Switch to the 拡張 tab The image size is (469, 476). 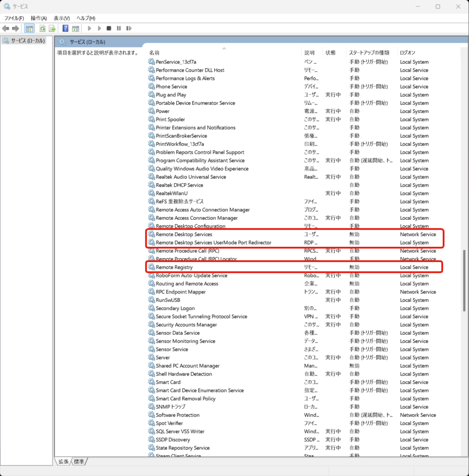(x=63, y=462)
